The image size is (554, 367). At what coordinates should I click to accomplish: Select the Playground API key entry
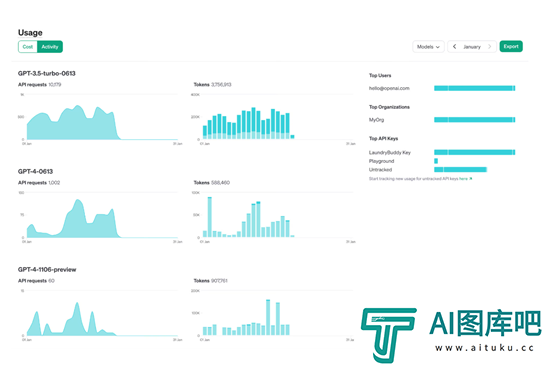[x=381, y=161]
